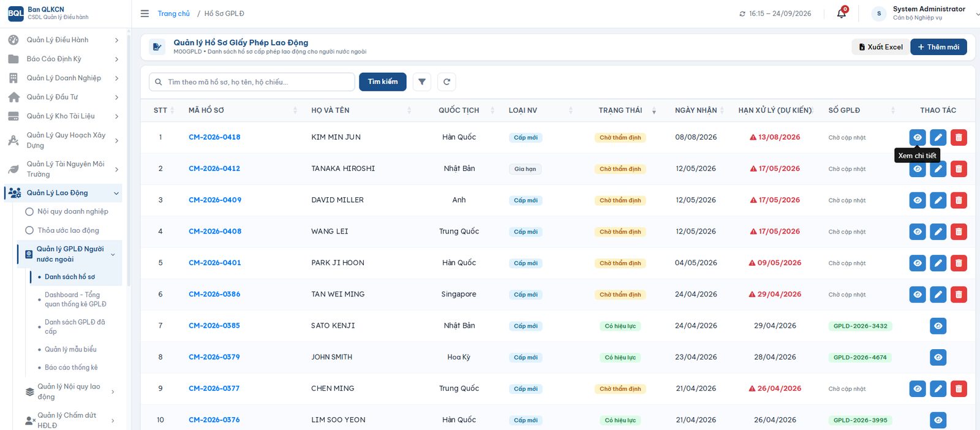Screen dimensions: 980x430
Task: Collapse Quản Lý Lao Động menu
Action: coord(63,193)
